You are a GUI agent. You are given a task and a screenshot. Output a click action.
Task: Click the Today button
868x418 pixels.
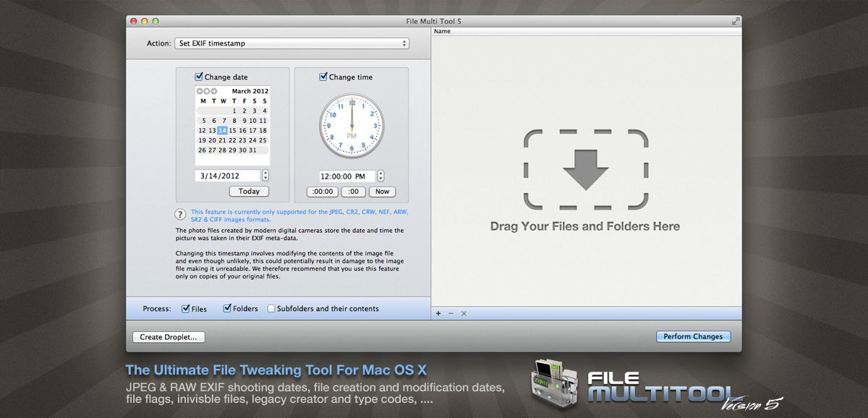pyautogui.click(x=249, y=192)
